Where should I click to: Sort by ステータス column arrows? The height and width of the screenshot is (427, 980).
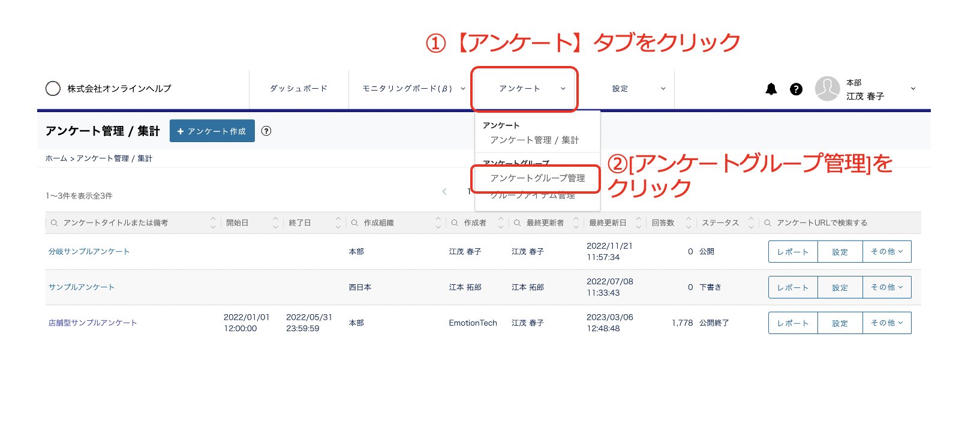[751, 223]
